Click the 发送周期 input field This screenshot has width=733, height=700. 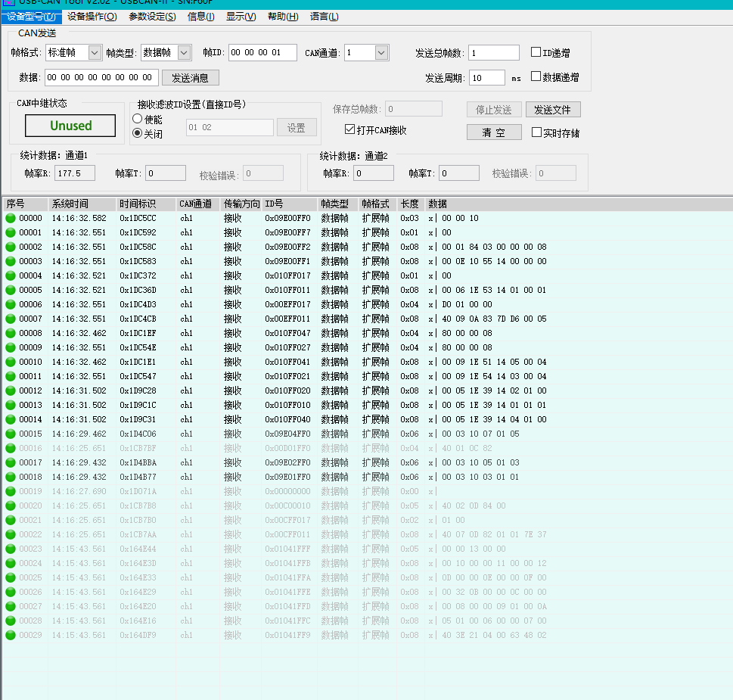(x=486, y=78)
